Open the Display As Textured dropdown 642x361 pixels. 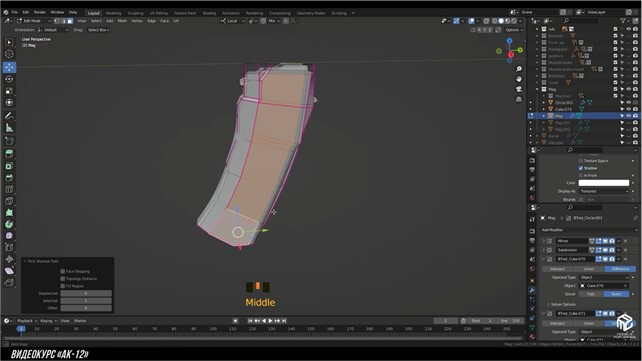tap(604, 192)
